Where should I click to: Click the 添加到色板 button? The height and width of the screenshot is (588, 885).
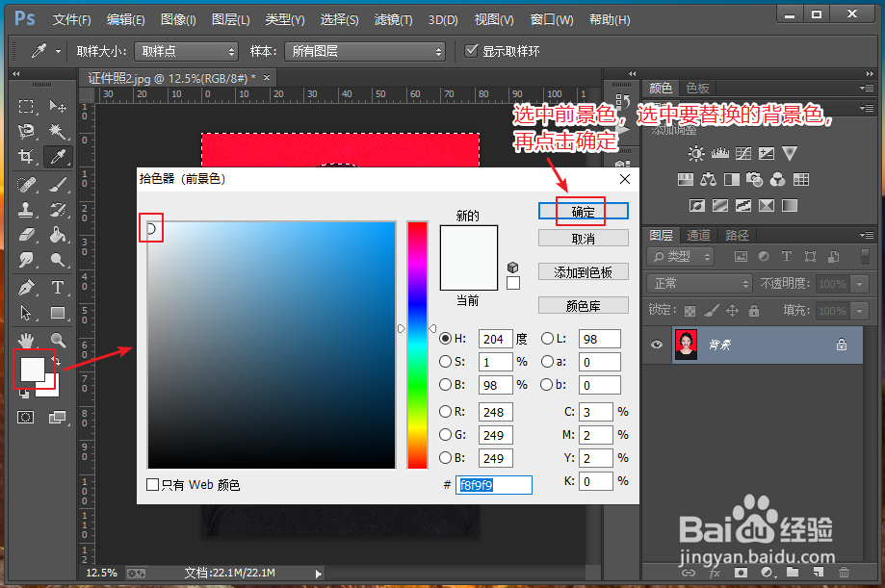582,270
